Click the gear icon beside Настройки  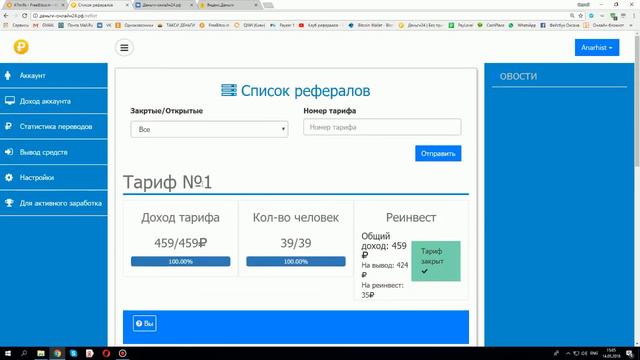pyautogui.click(x=9, y=178)
